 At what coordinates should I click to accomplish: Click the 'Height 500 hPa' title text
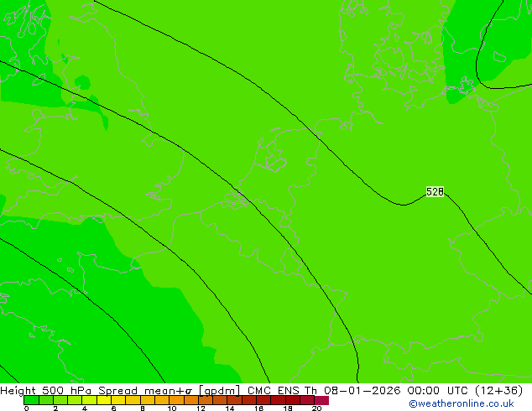[x=46, y=391]
